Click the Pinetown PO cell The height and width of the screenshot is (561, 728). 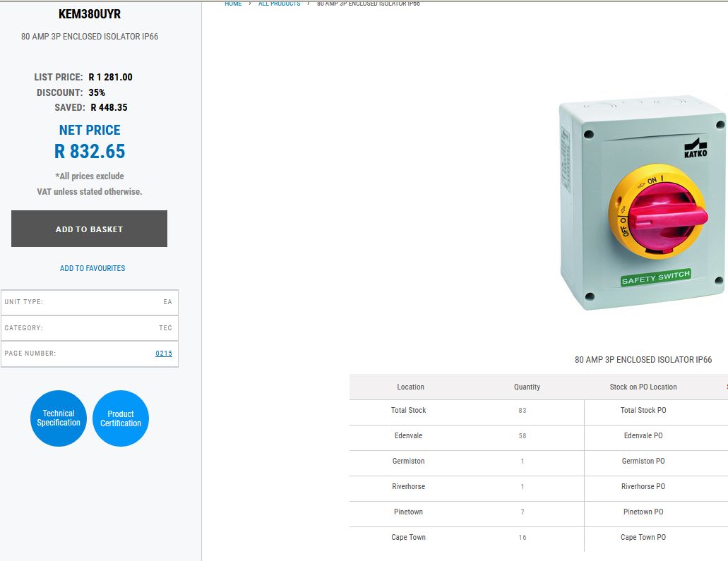click(643, 512)
